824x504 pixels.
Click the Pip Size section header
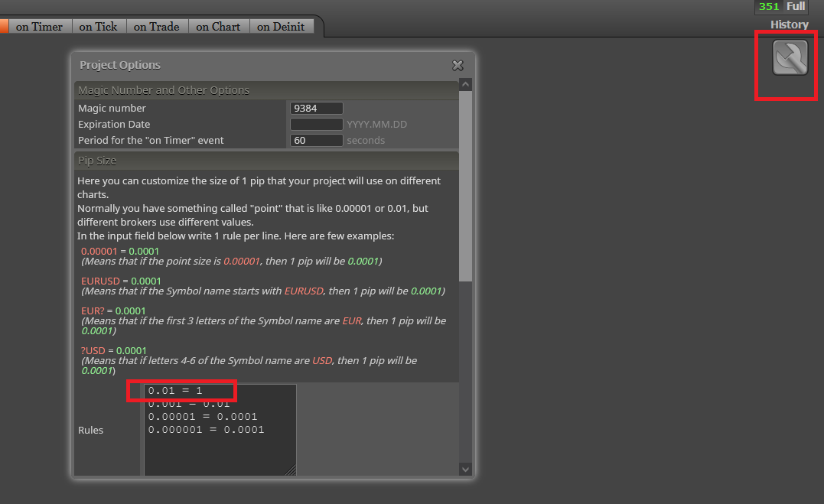266,161
